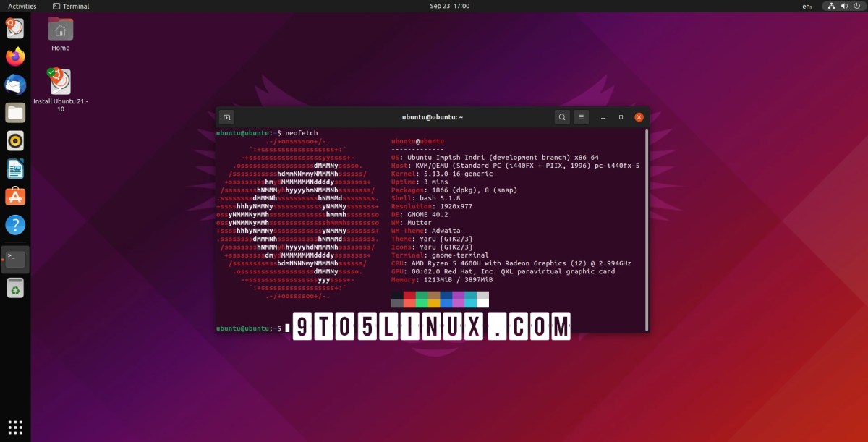Open the terminal hamburger menu

pos(581,117)
